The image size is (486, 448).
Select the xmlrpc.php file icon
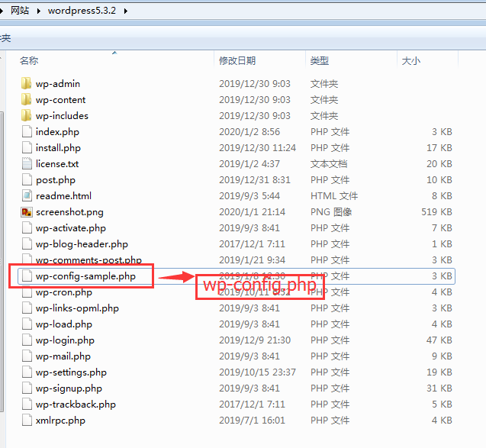pos(27,420)
